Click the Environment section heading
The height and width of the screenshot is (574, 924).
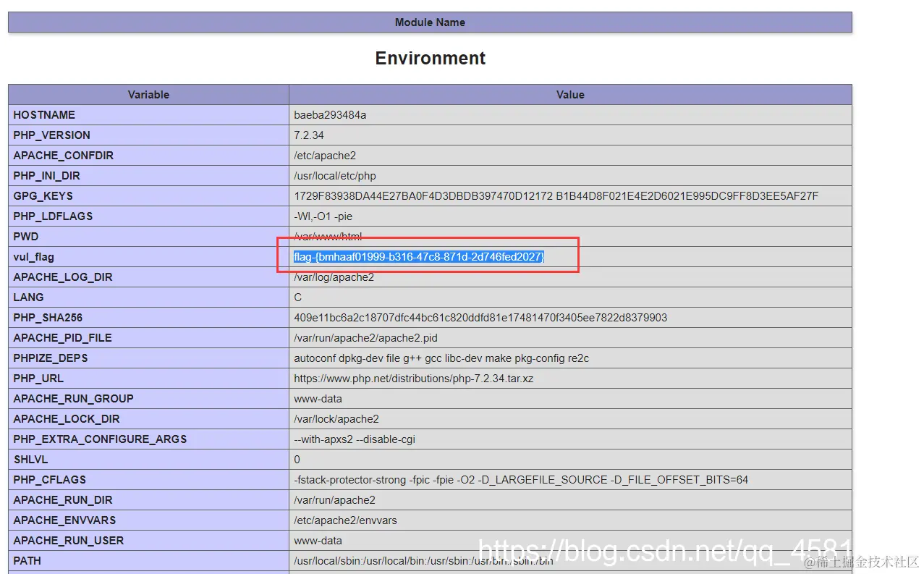431,59
